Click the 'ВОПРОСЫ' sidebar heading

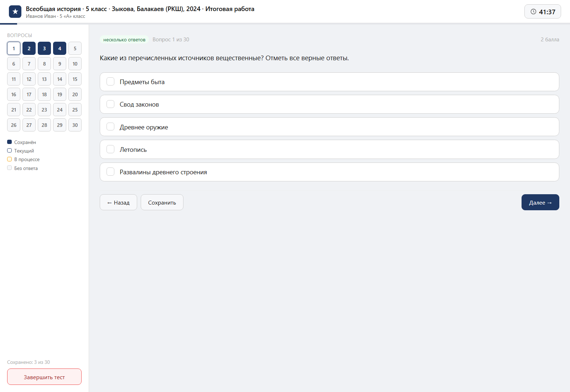[20, 35]
